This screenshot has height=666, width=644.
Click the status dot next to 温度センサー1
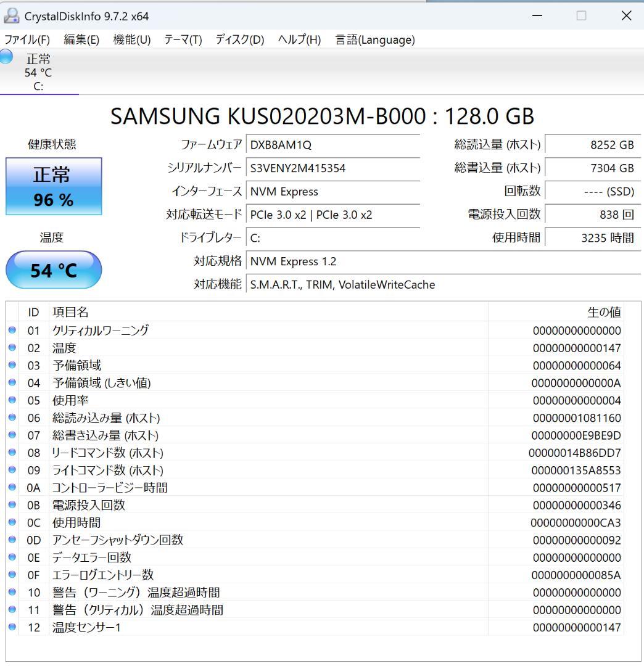point(11,627)
